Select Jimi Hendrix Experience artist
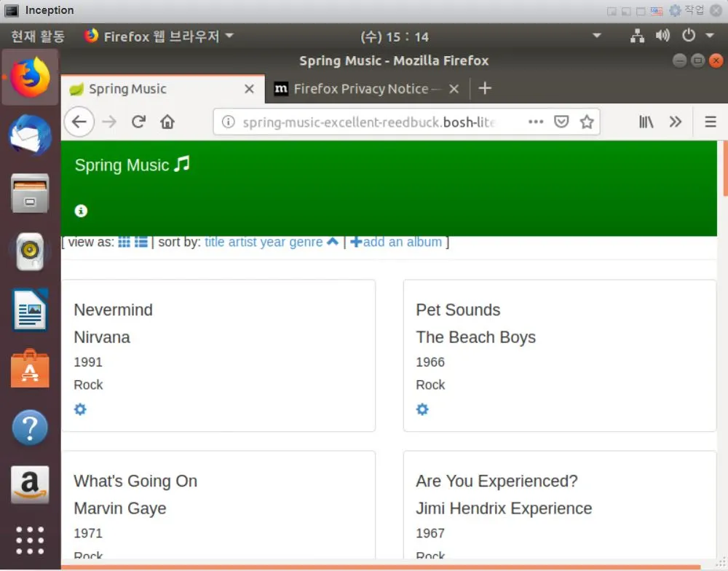 [504, 509]
